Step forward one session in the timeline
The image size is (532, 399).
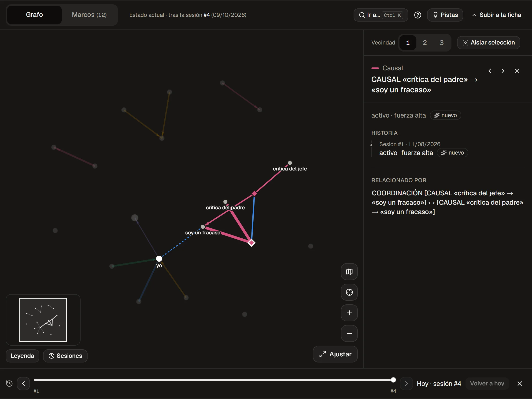pyautogui.click(x=406, y=383)
